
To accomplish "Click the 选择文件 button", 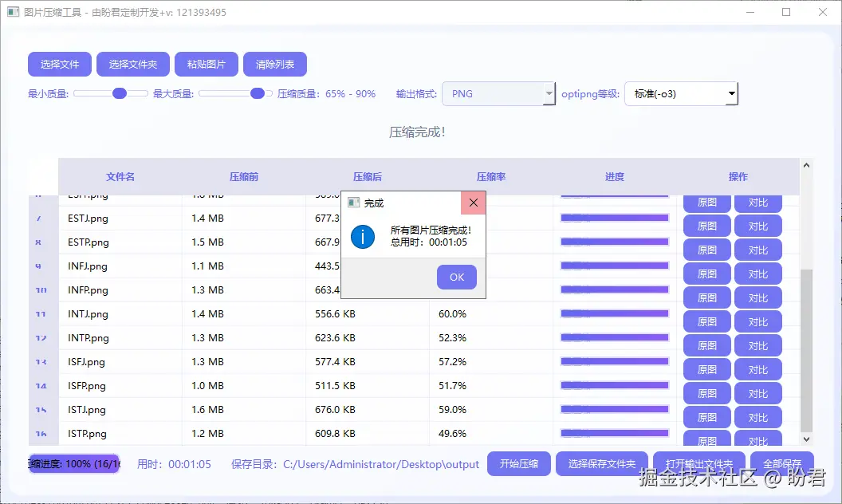I will pyautogui.click(x=60, y=65).
